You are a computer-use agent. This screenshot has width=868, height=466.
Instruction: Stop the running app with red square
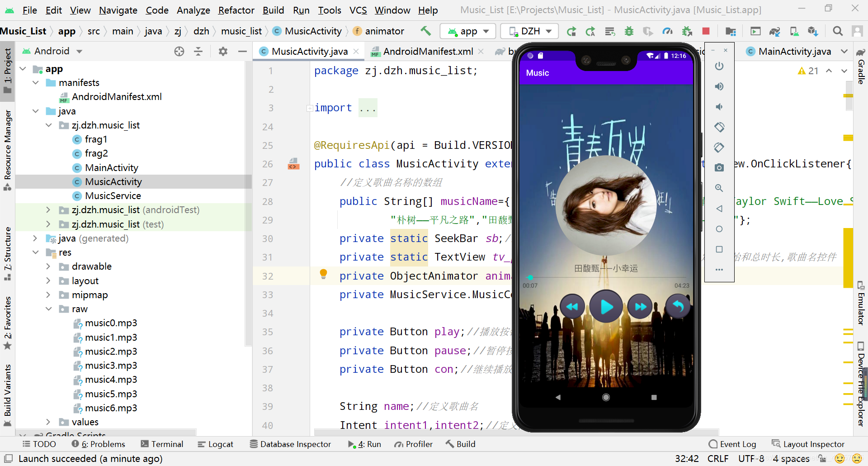(x=706, y=31)
